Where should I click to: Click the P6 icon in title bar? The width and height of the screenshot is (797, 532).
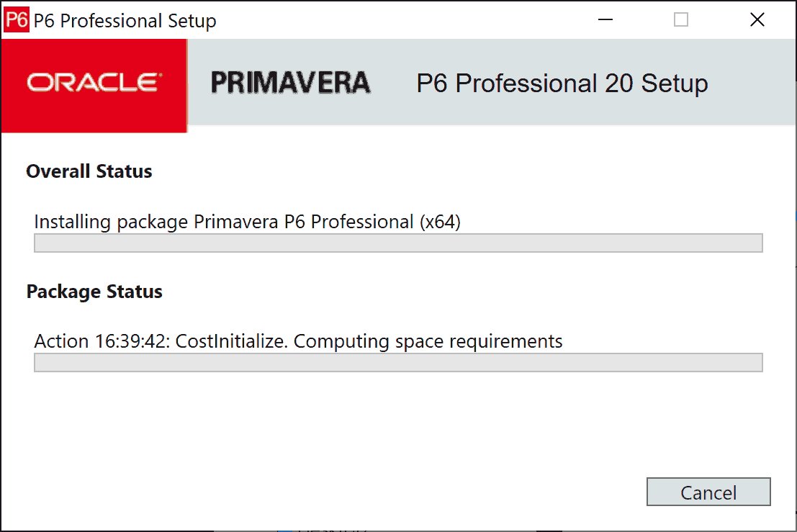point(17,20)
